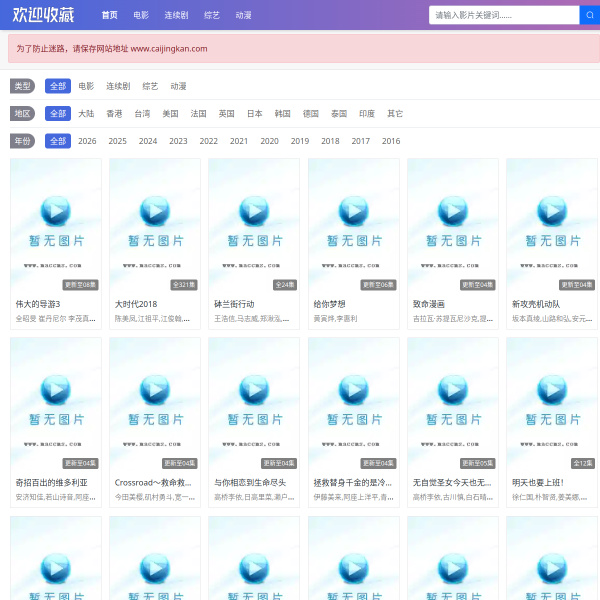Click the 全321集 badge on 大时代2018

coord(184,285)
